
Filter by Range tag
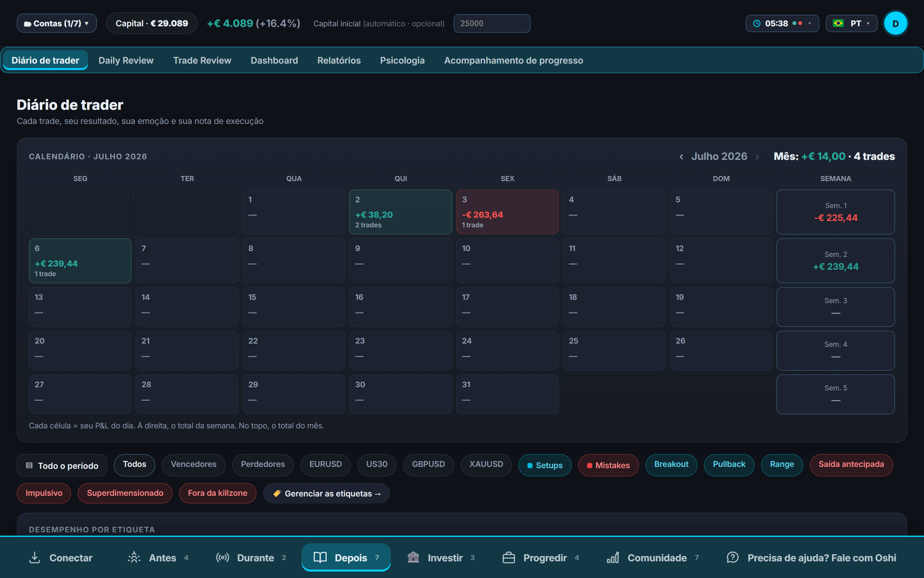pos(782,465)
